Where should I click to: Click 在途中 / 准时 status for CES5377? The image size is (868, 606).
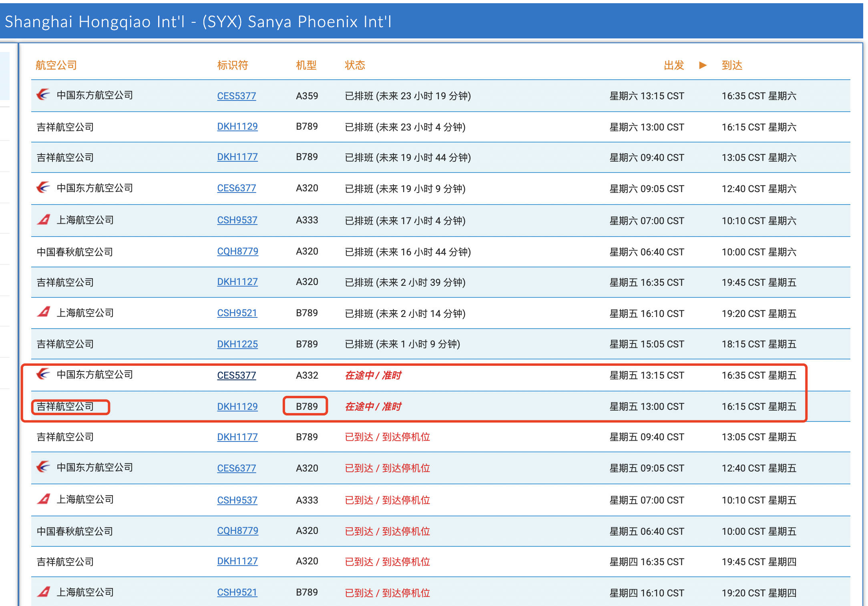tap(373, 375)
